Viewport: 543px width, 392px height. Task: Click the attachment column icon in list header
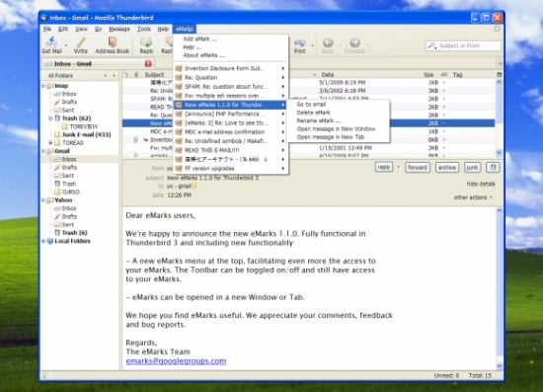[136, 74]
